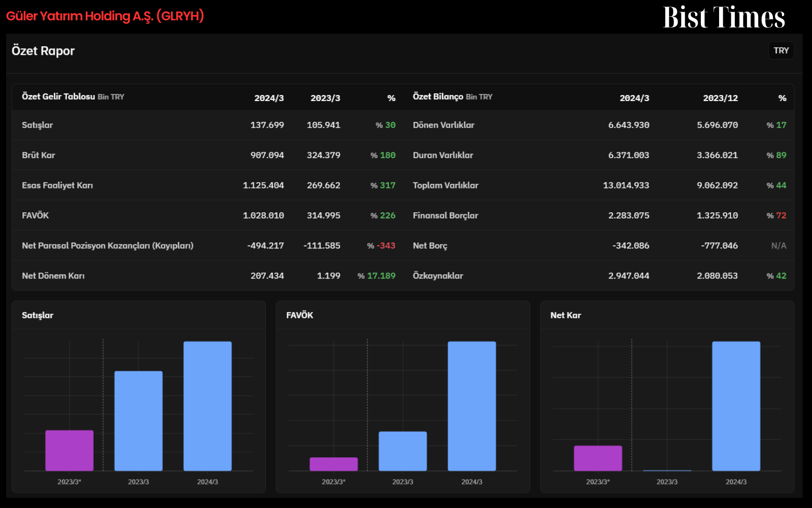Click the Özet Rapor heading

click(x=43, y=51)
